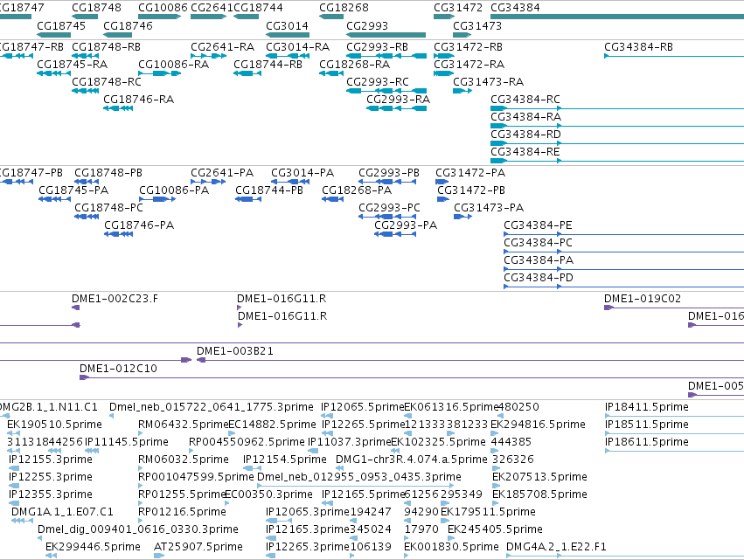
Task: Select the IP12155.3prime EST glyph
Action: click(14, 469)
